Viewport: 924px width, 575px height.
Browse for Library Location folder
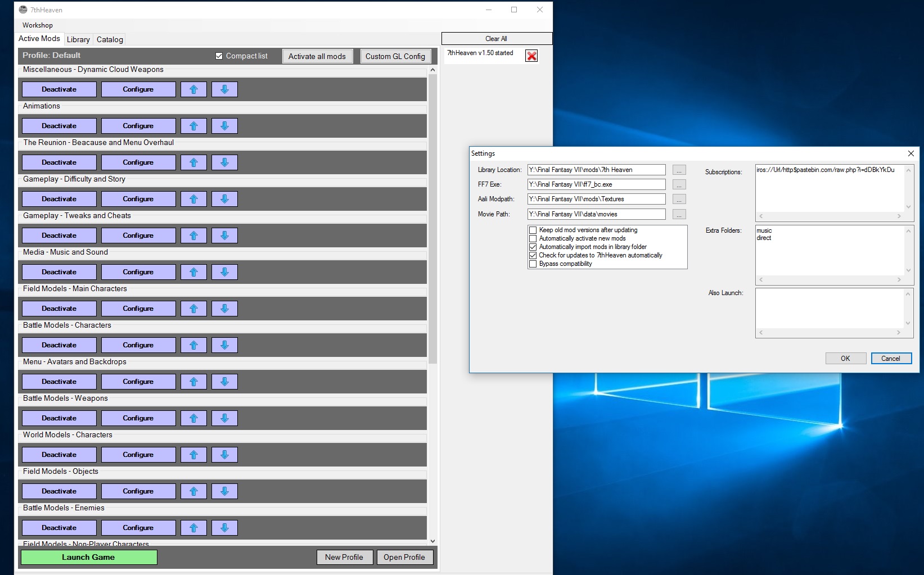679,170
